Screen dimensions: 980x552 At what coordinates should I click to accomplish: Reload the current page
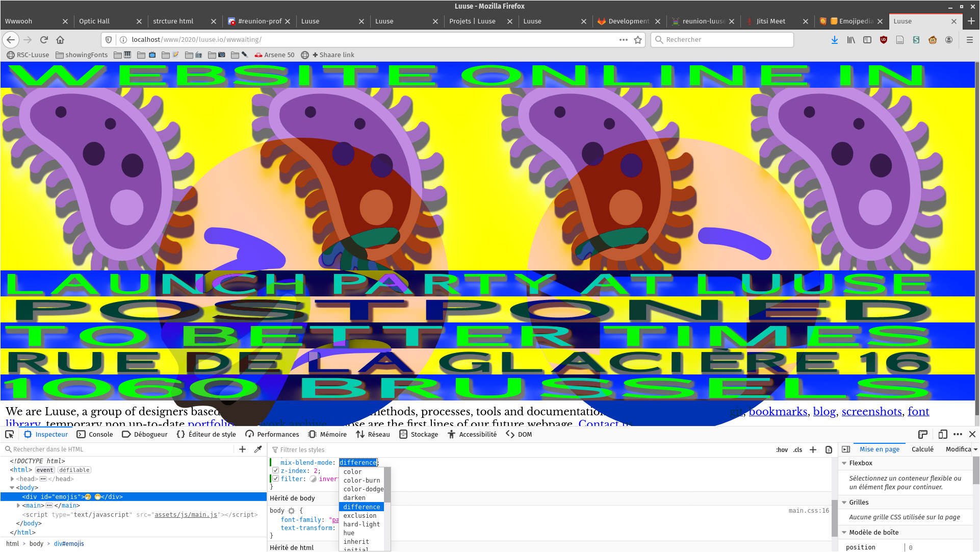(44, 39)
